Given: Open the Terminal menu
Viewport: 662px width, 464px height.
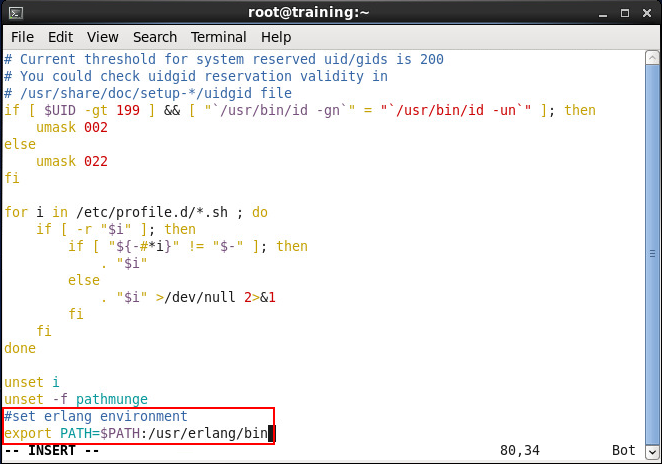Looking at the screenshot, I should pyautogui.click(x=218, y=37).
